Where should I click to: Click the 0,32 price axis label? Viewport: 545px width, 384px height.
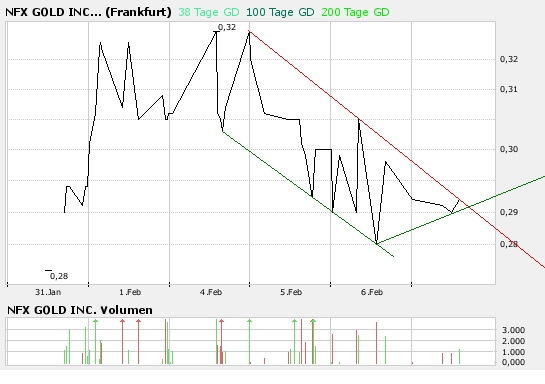point(509,59)
